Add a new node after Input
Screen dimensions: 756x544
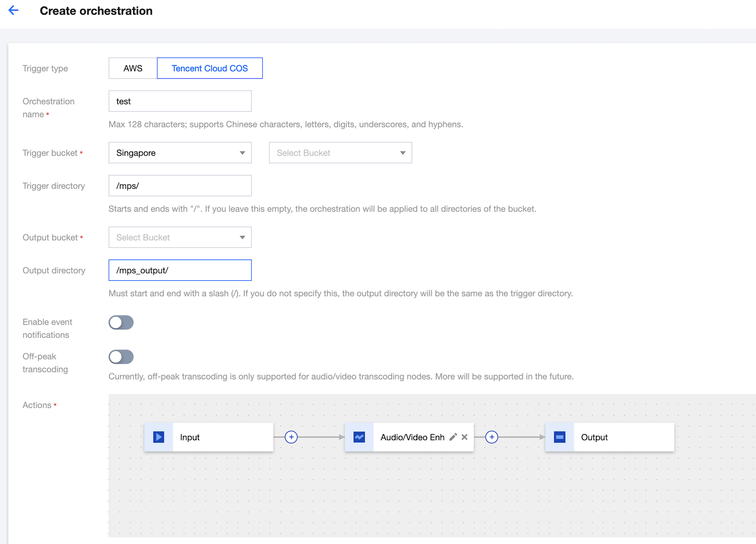point(291,437)
